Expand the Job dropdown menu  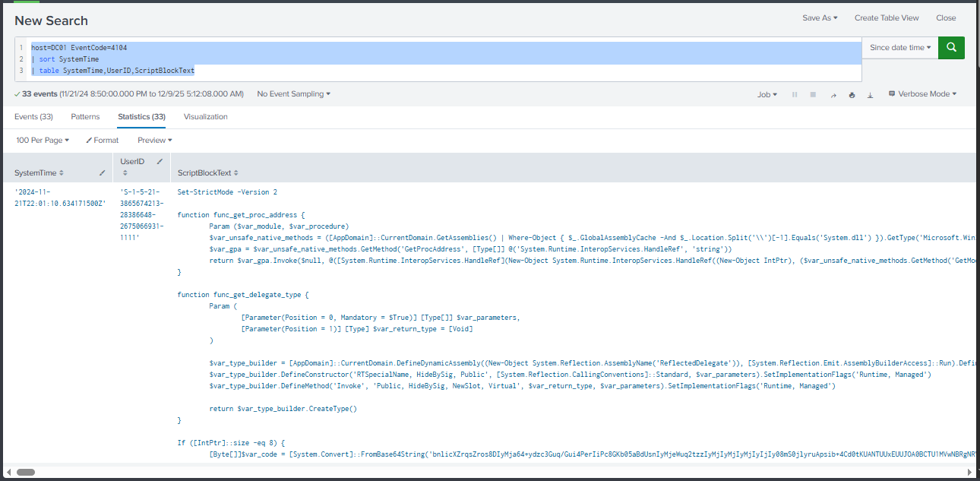[767, 94]
